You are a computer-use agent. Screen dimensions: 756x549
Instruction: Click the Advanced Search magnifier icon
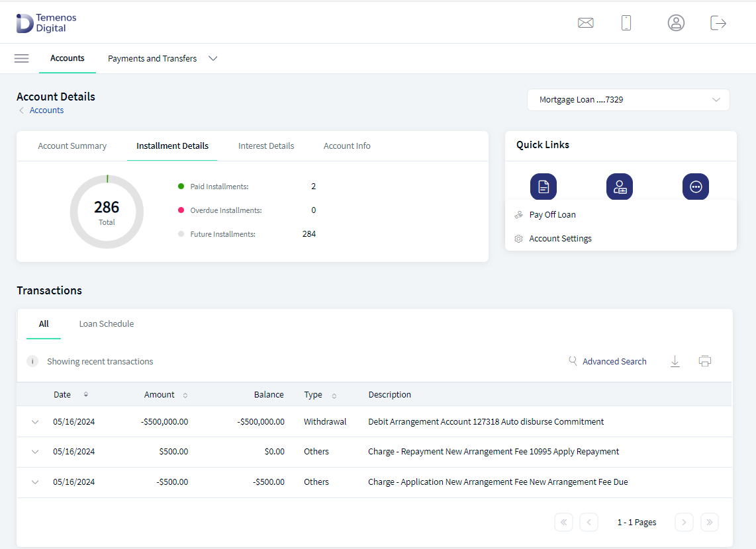[573, 360]
